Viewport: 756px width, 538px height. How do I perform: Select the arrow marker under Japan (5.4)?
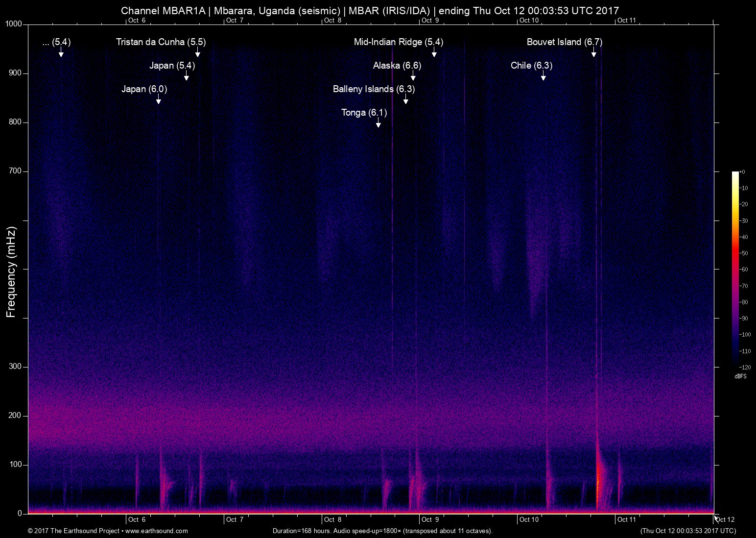coord(186,75)
